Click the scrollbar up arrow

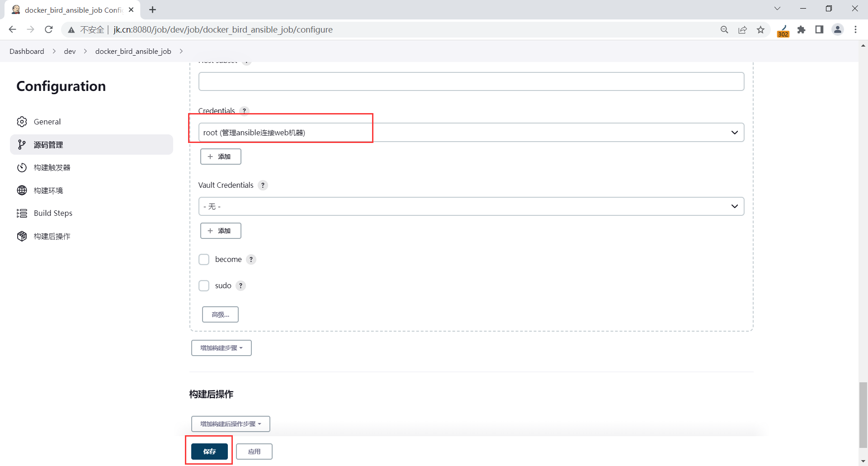point(863,45)
